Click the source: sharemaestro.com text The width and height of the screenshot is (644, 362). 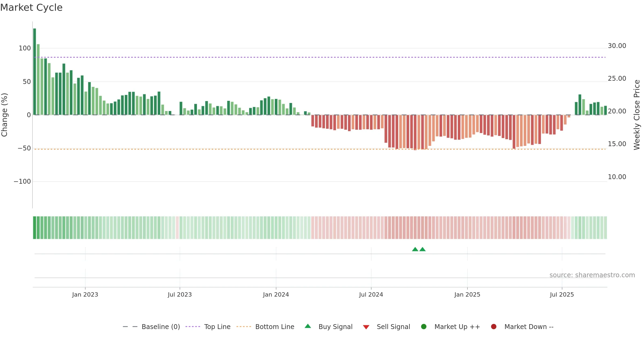click(592, 275)
